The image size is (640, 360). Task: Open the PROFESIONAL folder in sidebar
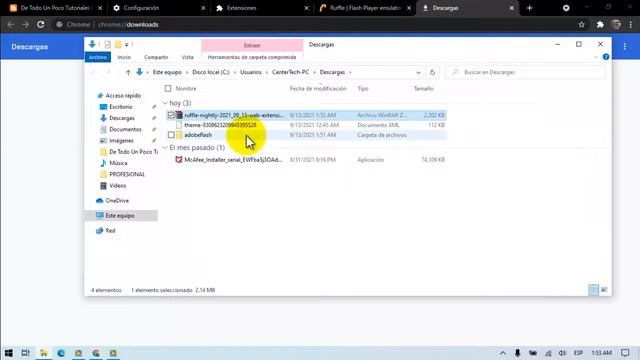(127, 174)
